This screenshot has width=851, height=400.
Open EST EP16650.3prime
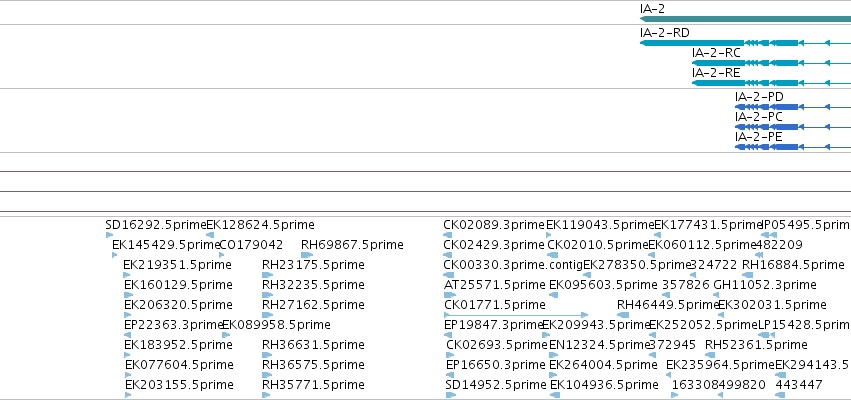click(496, 364)
